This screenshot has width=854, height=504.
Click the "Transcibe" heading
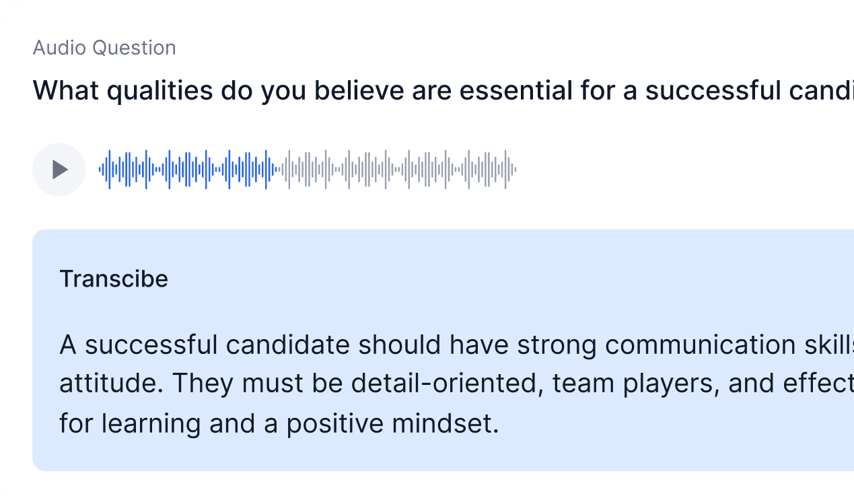[x=114, y=279]
